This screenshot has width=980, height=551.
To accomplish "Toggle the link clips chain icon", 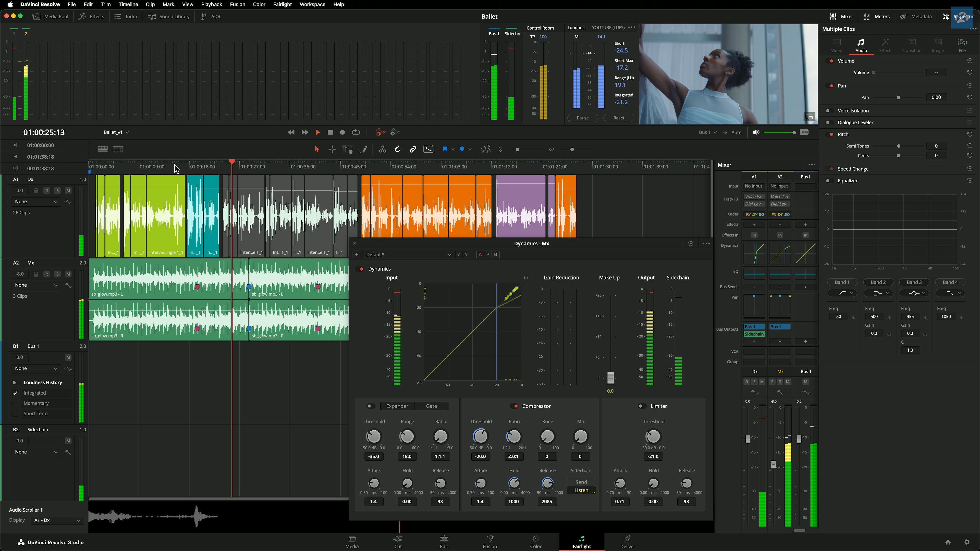I will 413,149.
